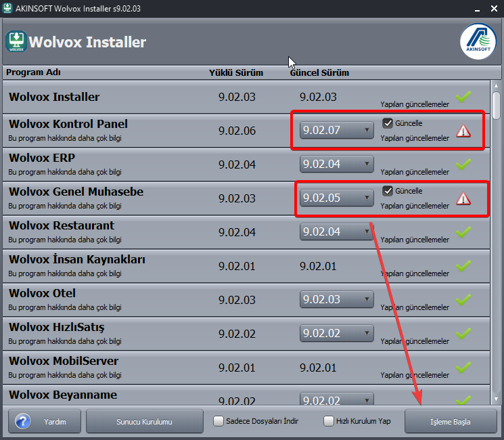Click the program list scrollbar thumb
Screen dimensions: 504x440
pyautogui.click(x=496, y=106)
